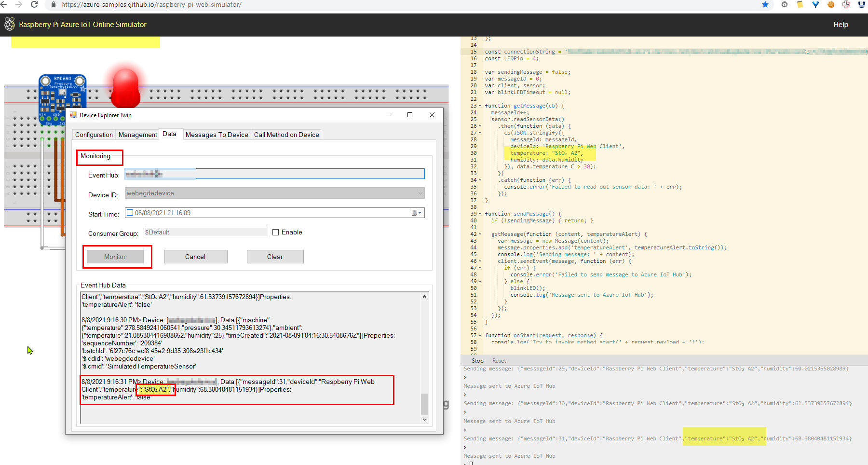
Task: Collapse the if (err) block at line 47
Action: tap(480, 268)
